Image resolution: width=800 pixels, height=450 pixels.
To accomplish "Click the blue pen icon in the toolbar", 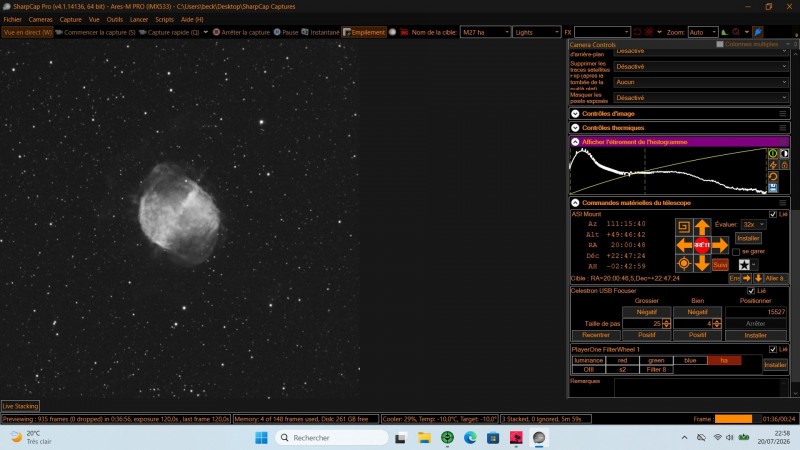I will [x=758, y=32].
